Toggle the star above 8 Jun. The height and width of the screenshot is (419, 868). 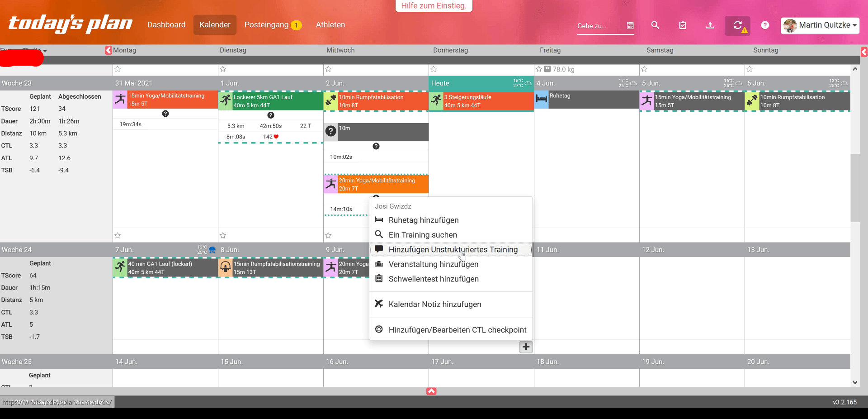click(x=223, y=236)
